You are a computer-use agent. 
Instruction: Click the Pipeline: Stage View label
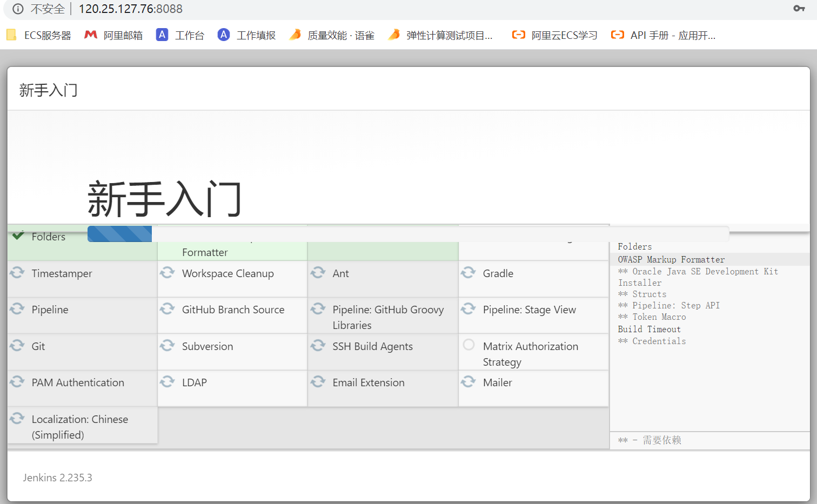click(x=530, y=310)
